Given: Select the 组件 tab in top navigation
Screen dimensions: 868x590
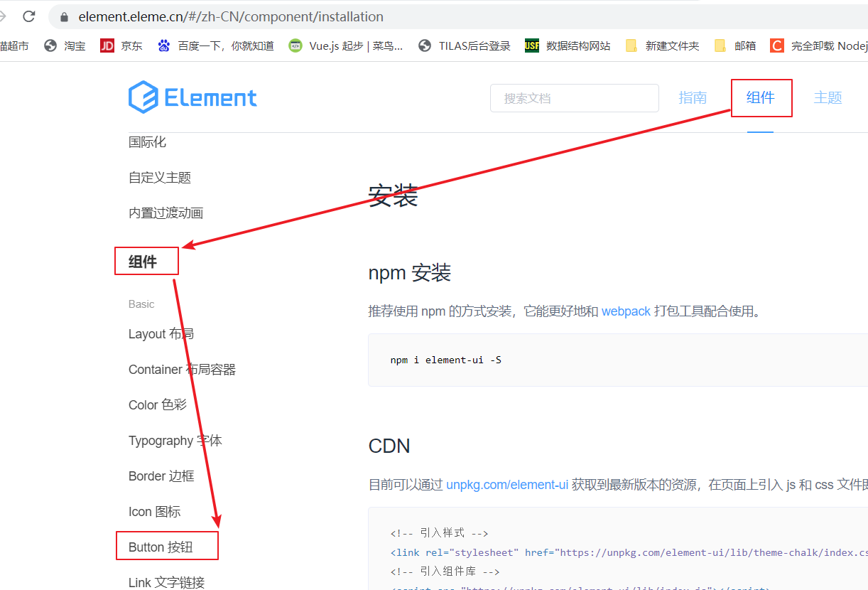Looking at the screenshot, I should [x=760, y=98].
